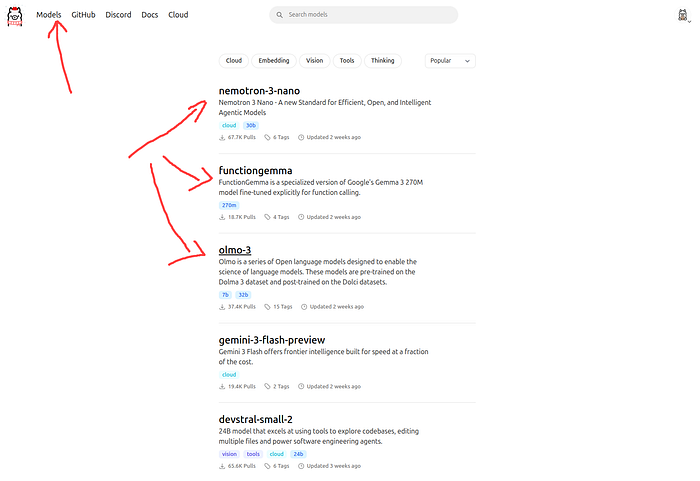Click the 270m size badge
The width and height of the screenshot is (700, 481).
point(229,205)
